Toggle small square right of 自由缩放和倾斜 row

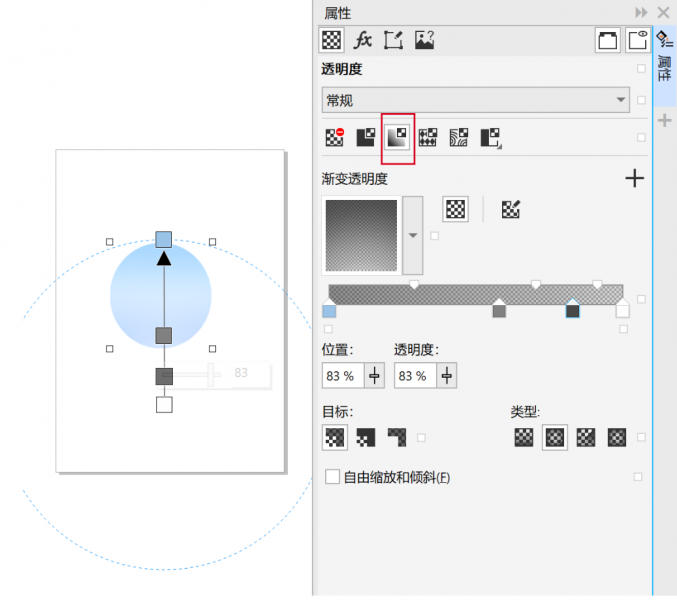click(638, 477)
